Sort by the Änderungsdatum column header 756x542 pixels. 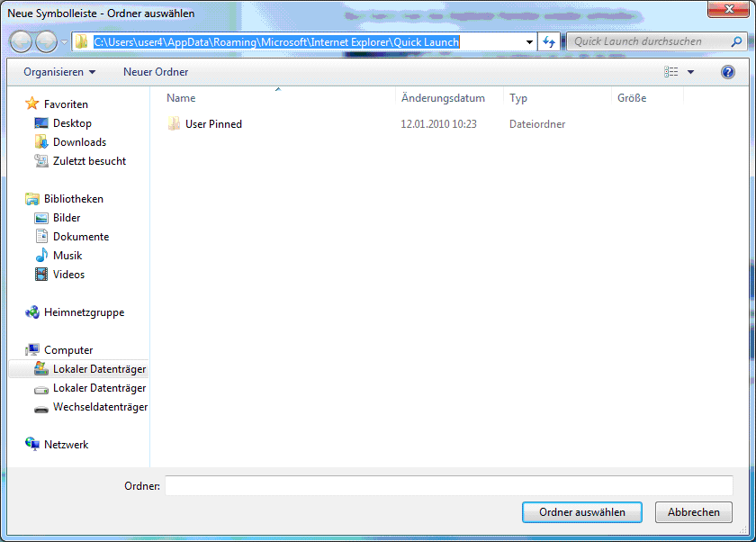tap(443, 98)
